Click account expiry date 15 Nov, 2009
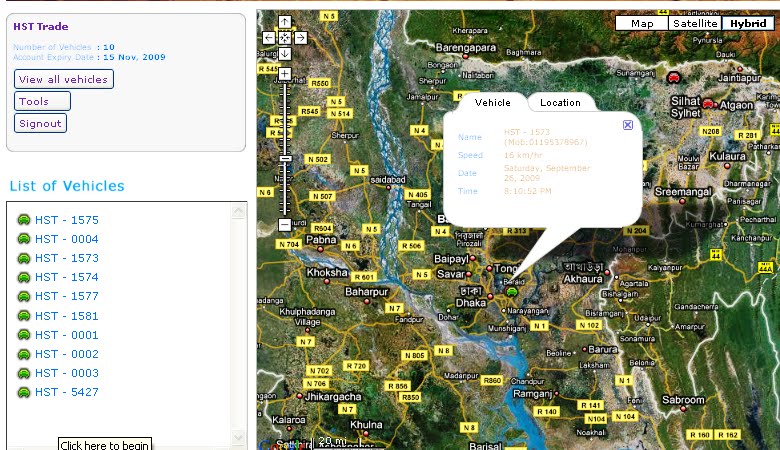 pos(134,57)
